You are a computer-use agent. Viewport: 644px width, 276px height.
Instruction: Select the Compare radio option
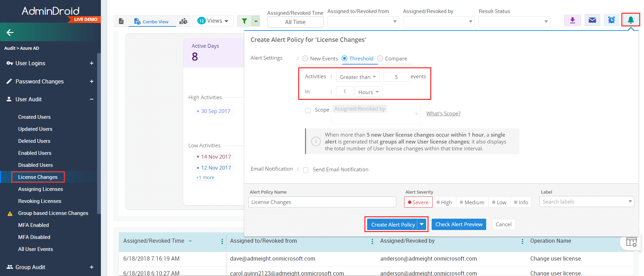point(380,59)
